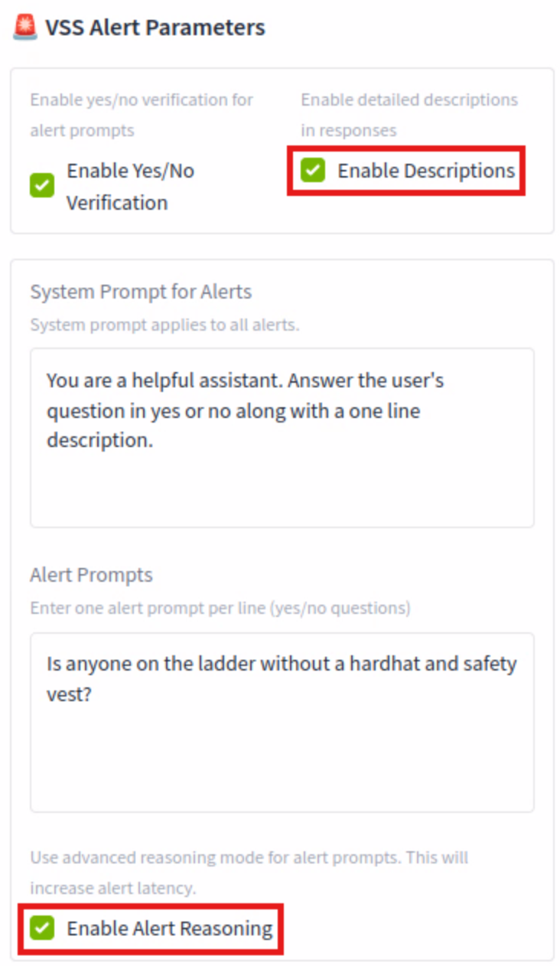Click the red siren icon in the title
The height and width of the screenshot is (966, 560).
pos(24,28)
